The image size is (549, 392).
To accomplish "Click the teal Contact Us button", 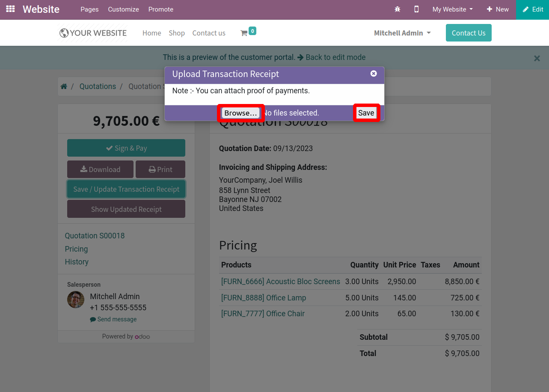I will pyautogui.click(x=469, y=33).
